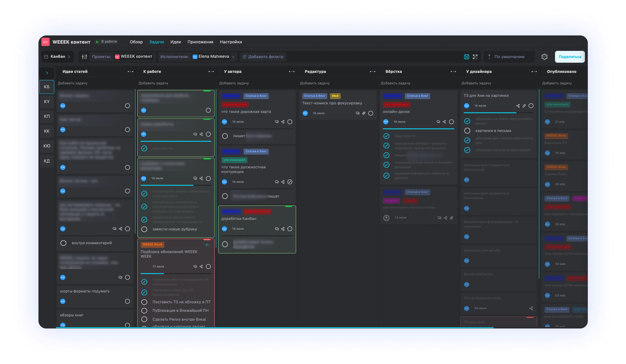Add a task in 'Идеи статей' column
Image resolution: width=626 pixels, height=364 pixels.
[73, 83]
